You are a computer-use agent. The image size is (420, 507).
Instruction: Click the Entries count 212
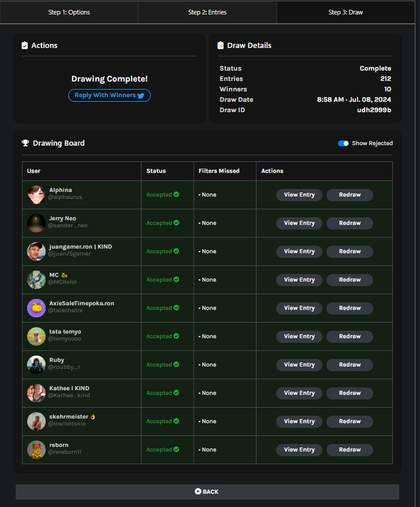point(386,79)
